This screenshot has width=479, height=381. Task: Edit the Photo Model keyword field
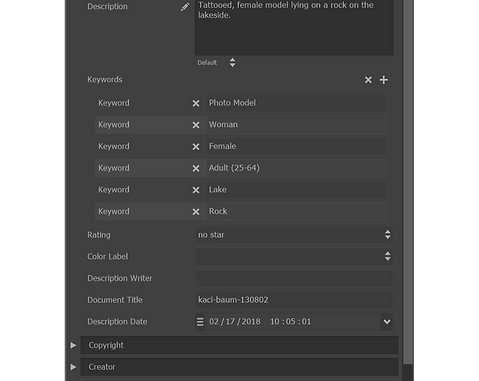click(296, 103)
